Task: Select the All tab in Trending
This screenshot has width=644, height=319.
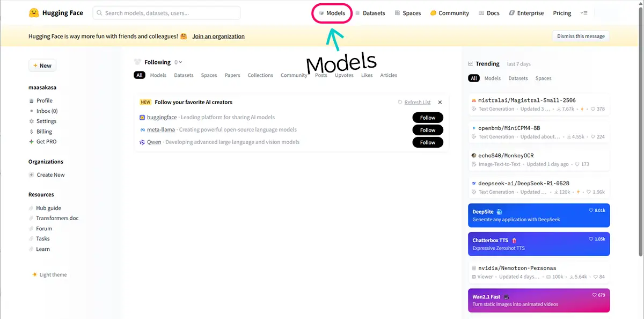Action: 474,78
